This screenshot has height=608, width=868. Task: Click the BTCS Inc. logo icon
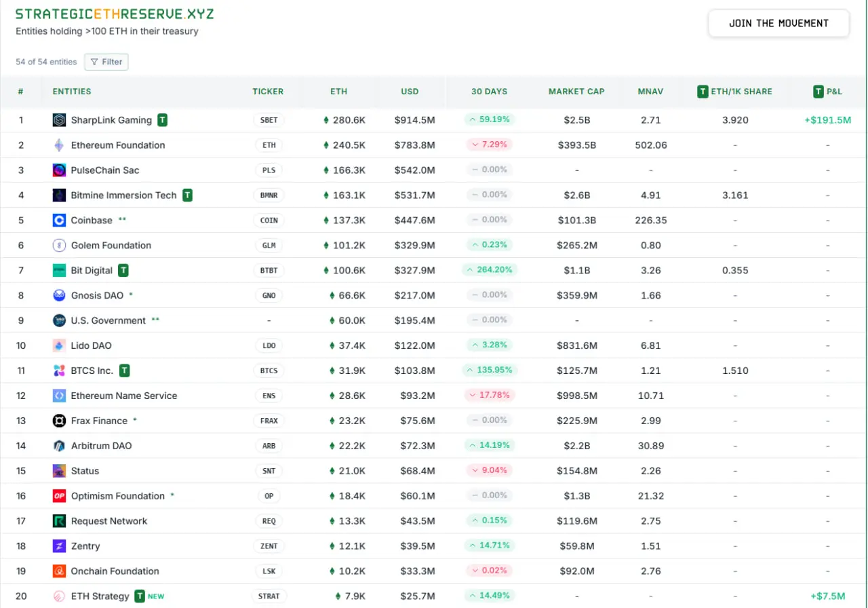[59, 371]
